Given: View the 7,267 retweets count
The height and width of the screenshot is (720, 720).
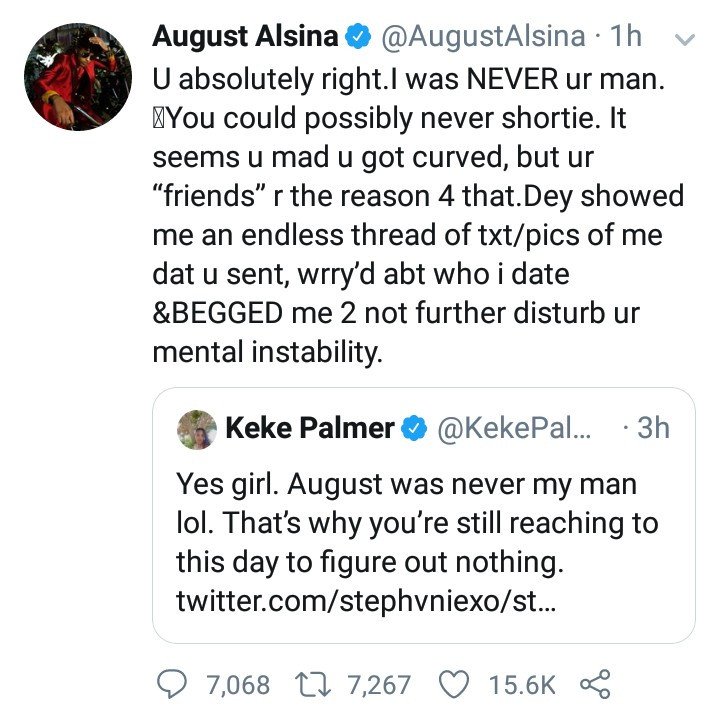Looking at the screenshot, I should coord(379,685).
